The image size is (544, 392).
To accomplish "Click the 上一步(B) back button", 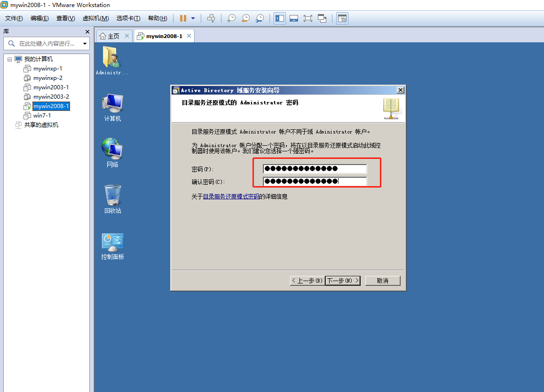I will tap(307, 281).
